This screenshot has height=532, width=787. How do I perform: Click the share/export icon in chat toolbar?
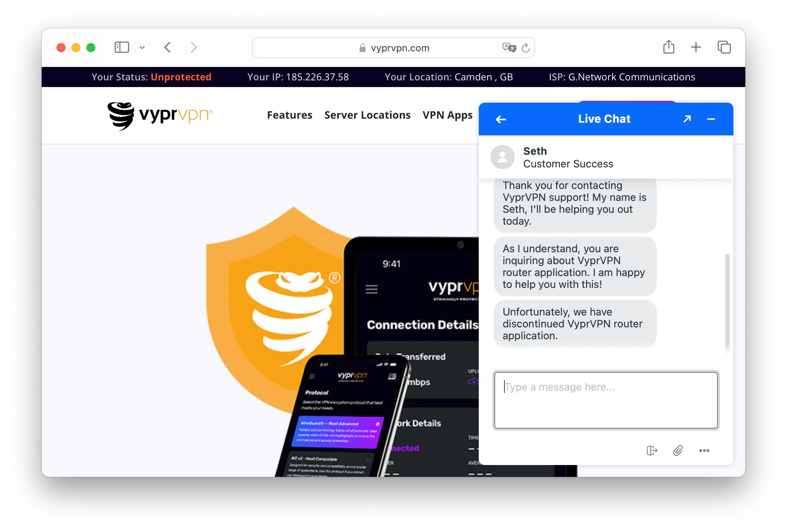pyautogui.click(x=652, y=450)
